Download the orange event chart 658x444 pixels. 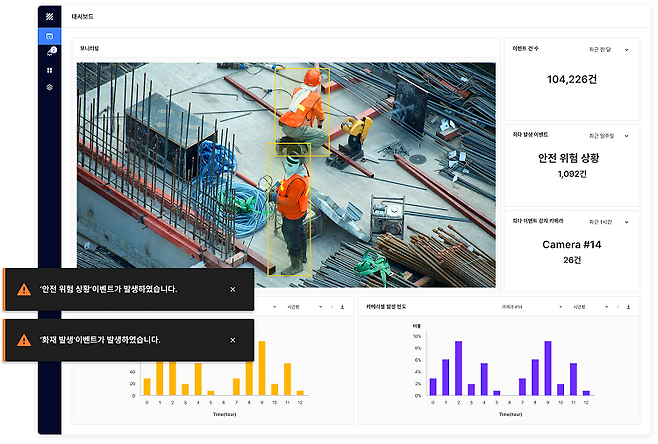(343, 307)
